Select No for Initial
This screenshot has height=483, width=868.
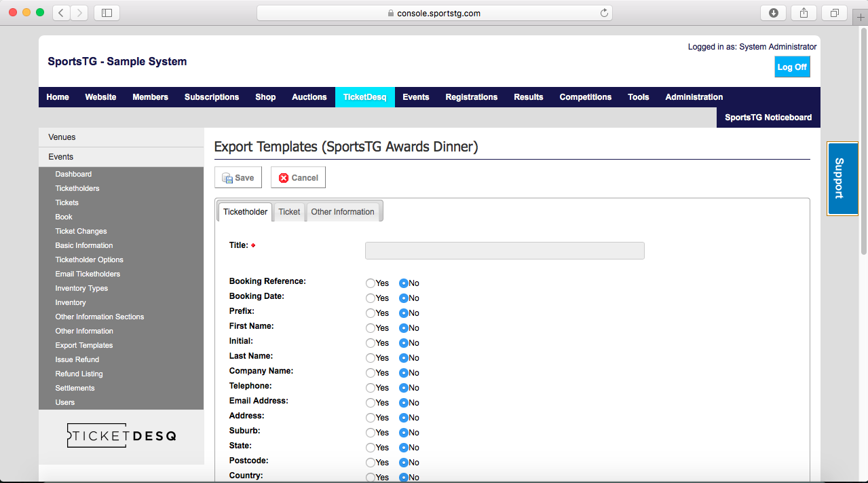(x=404, y=343)
